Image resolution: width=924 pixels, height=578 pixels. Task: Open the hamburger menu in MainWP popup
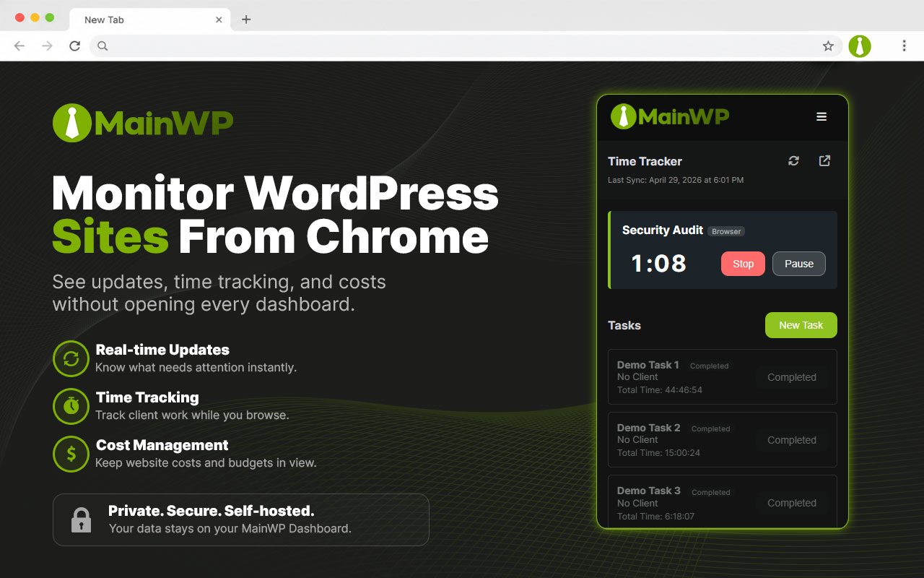pos(821,116)
